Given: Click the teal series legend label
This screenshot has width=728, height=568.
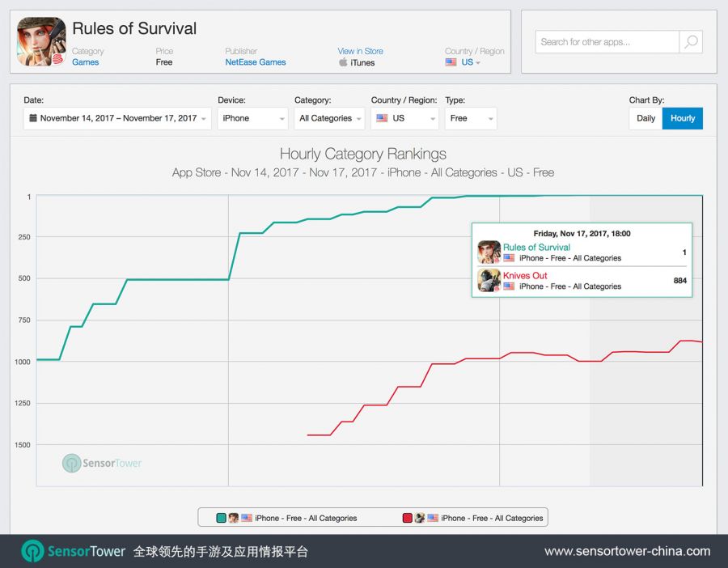Looking at the screenshot, I should pyautogui.click(x=306, y=518).
